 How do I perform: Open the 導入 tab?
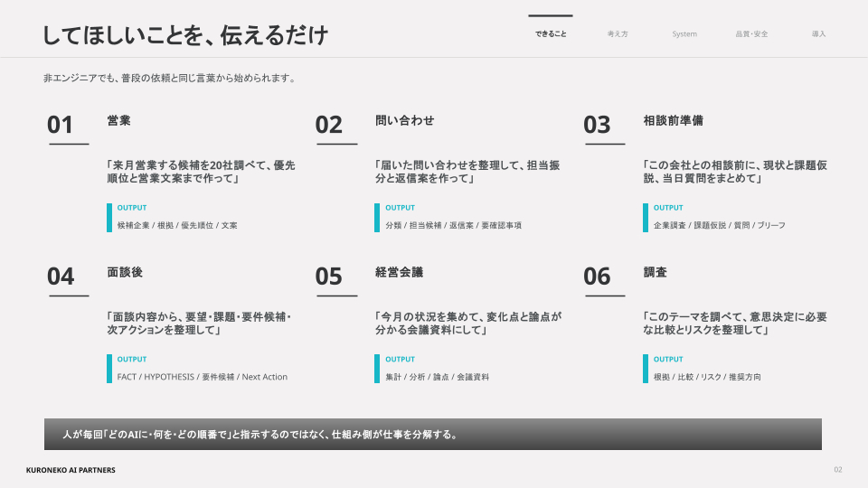coord(818,33)
